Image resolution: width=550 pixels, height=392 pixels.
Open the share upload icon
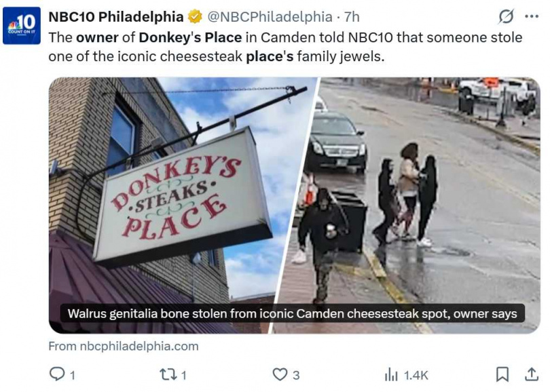532,374
